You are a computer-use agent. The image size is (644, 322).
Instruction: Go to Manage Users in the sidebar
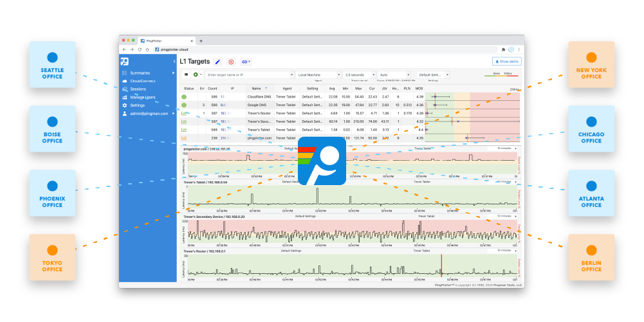(142, 97)
